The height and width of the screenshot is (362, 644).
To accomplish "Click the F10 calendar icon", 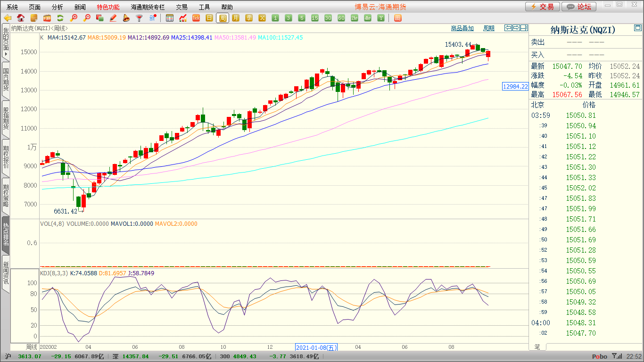I will click(x=47, y=18).
